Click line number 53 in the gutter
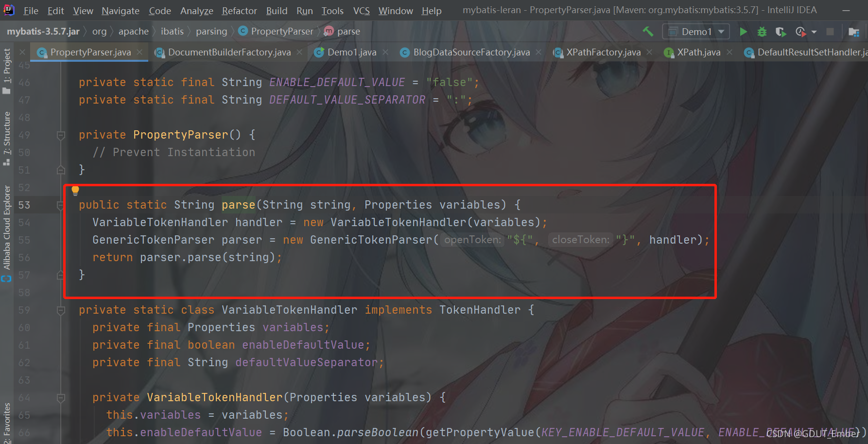 pyautogui.click(x=24, y=205)
